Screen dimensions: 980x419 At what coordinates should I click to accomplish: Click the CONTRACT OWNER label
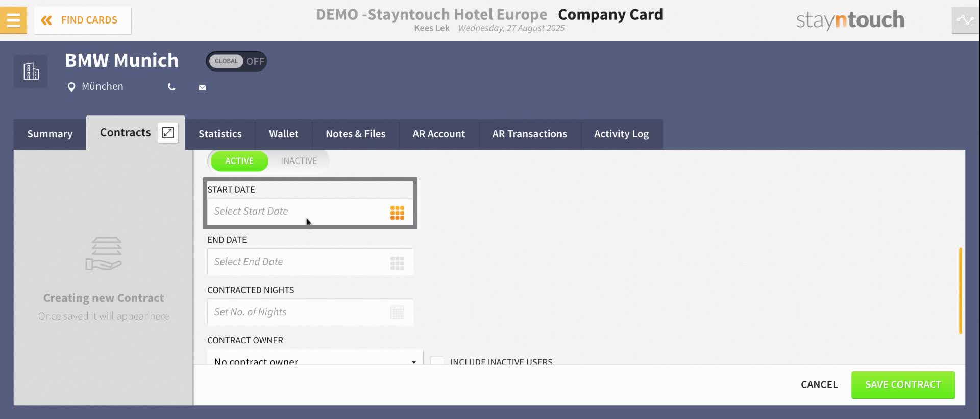[245, 340]
